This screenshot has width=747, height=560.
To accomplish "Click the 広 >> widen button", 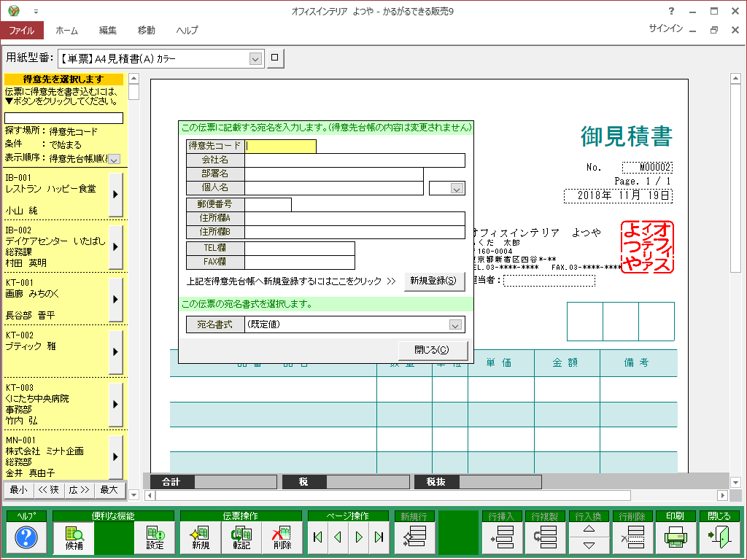I will 79,490.
